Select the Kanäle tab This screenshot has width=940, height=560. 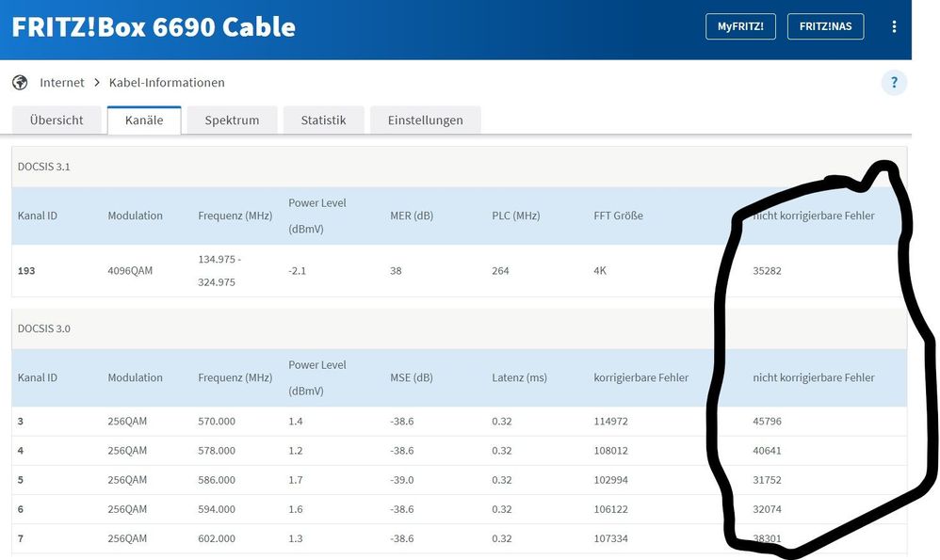click(143, 120)
